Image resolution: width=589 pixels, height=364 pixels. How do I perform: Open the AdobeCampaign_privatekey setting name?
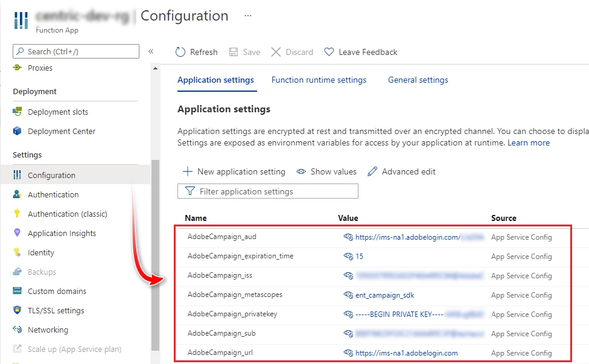pos(232,314)
